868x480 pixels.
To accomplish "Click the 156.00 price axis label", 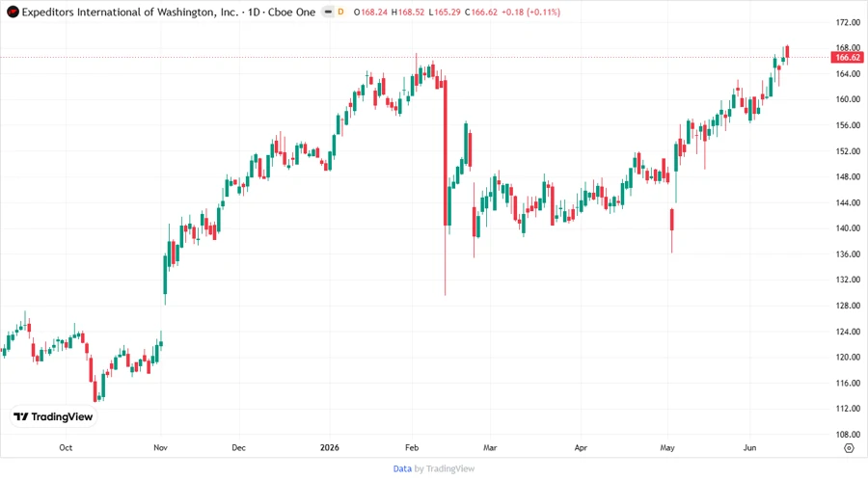I will click(x=848, y=125).
